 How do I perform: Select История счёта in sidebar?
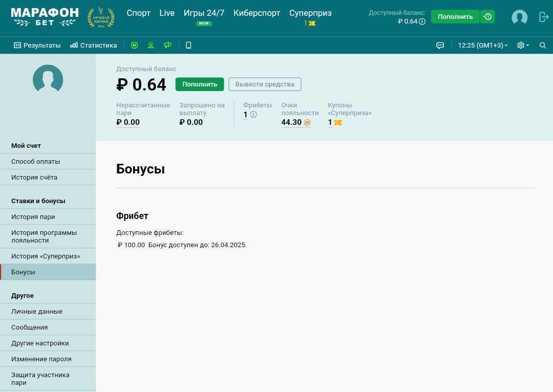[x=34, y=177]
